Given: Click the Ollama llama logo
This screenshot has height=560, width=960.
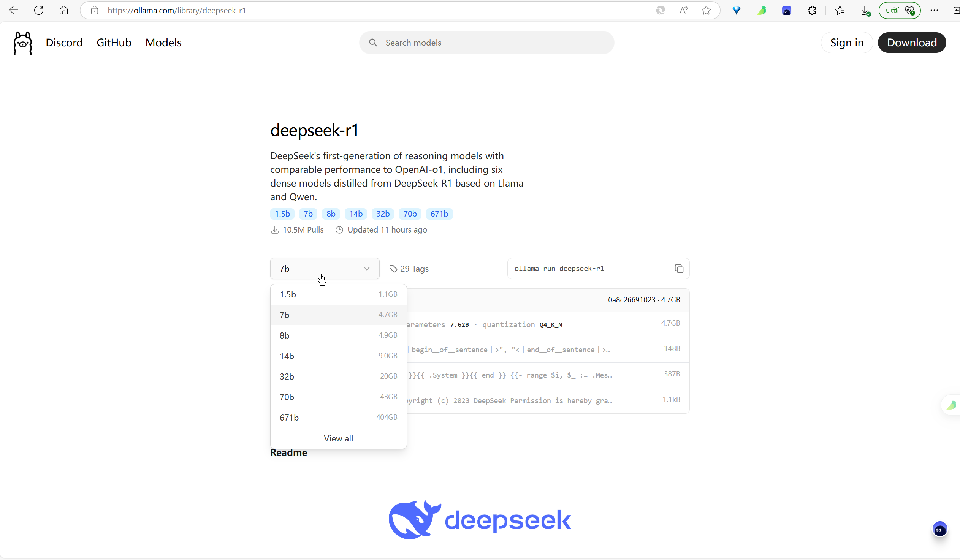Looking at the screenshot, I should coord(23,43).
